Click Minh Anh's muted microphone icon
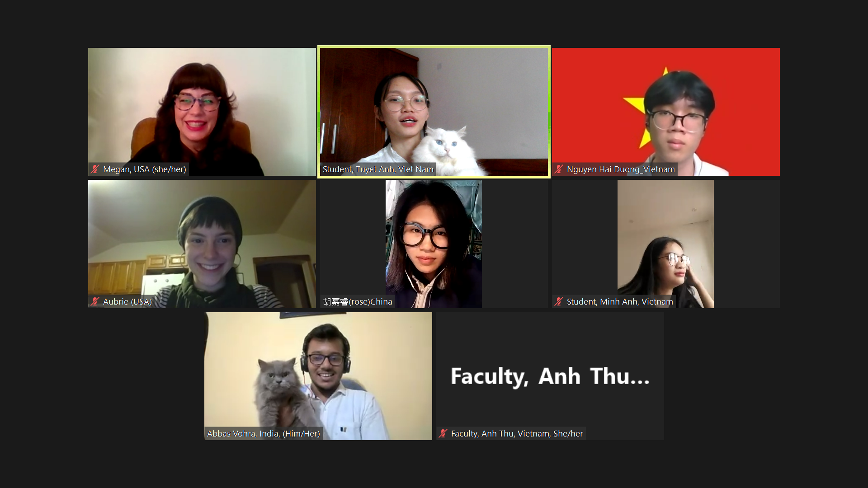 point(559,302)
